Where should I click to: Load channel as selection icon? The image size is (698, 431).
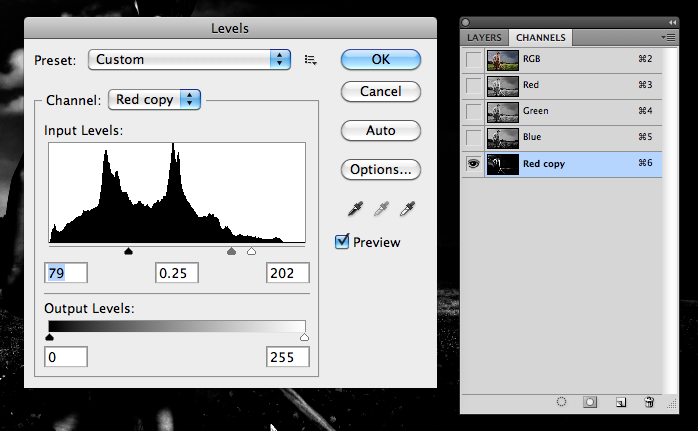[x=562, y=402]
